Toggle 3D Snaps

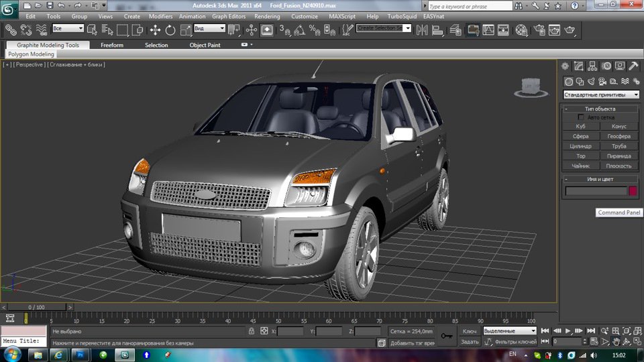click(x=284, y=30)
